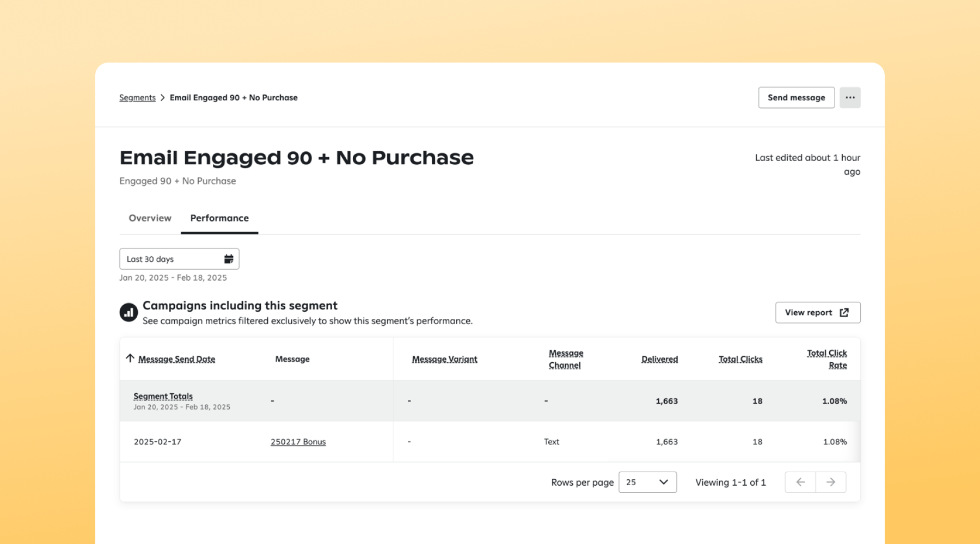
Task: Click the sort arrow beside Message Send Date
Action: (130, 358)
